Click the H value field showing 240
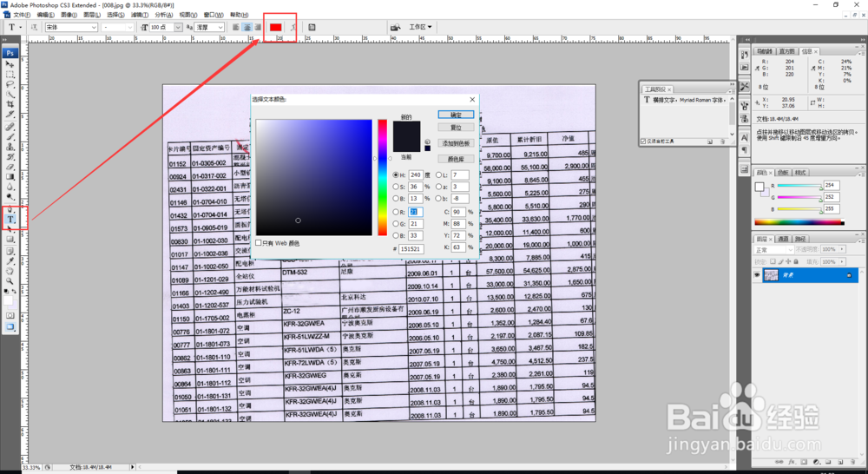This screenshot has width=868, height=474. [416, 175]
